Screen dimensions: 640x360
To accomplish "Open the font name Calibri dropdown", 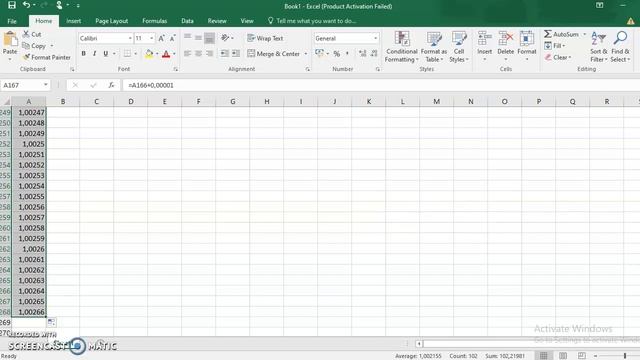I will (x=130, y=38).
